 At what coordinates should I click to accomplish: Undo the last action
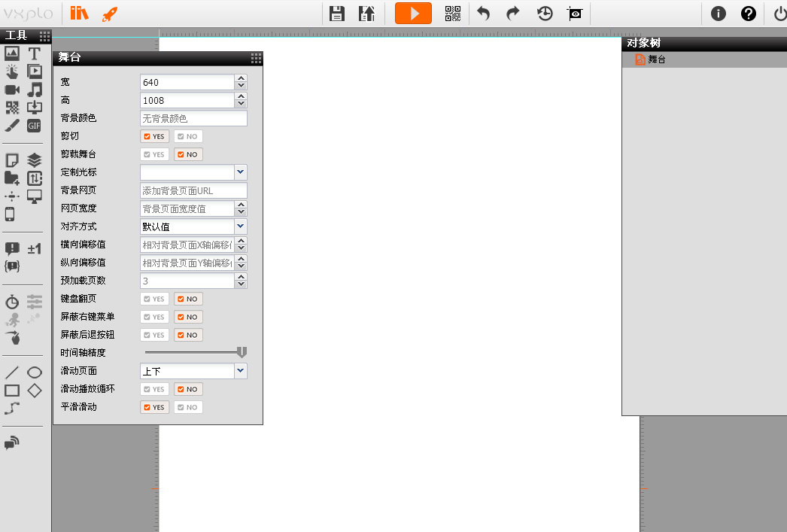484,13
